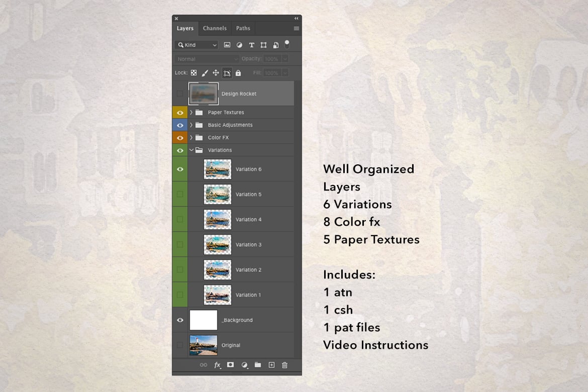Filter for smart objects icon
This screenshot has height=392, width=588.
(x=275, y=45)
